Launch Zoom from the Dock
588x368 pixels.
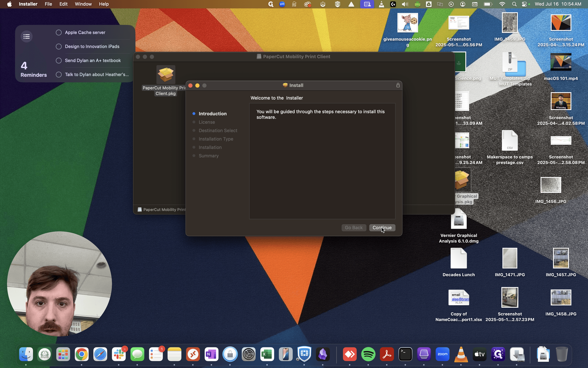[443, 354]
